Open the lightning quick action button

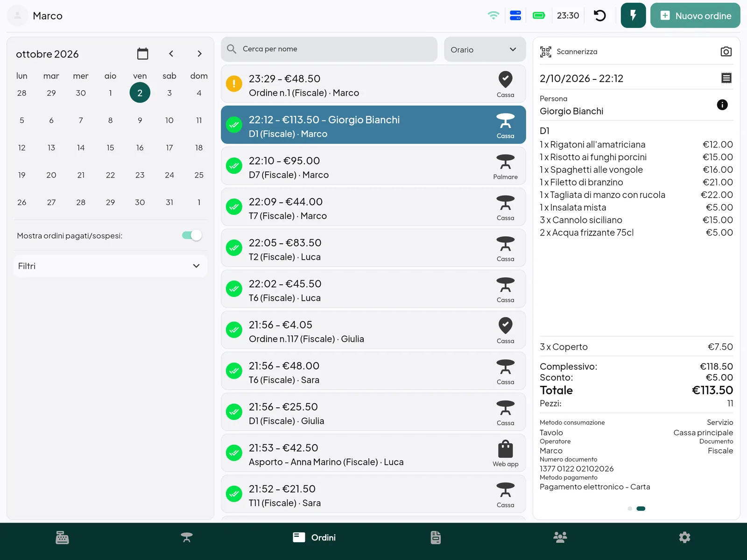click(x=633, y=15)
